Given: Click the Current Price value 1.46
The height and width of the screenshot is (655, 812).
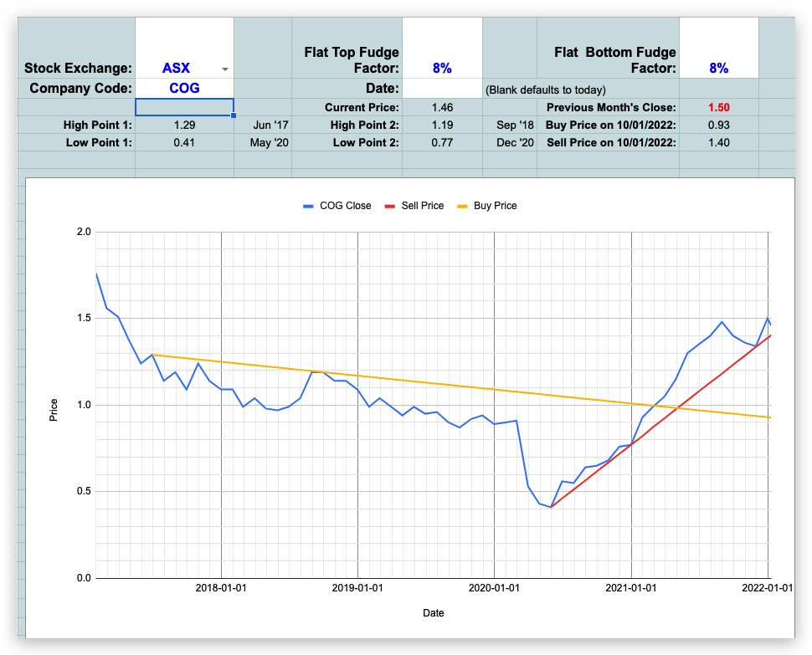Looking at the screenshot, I should (x=442, y=107).
